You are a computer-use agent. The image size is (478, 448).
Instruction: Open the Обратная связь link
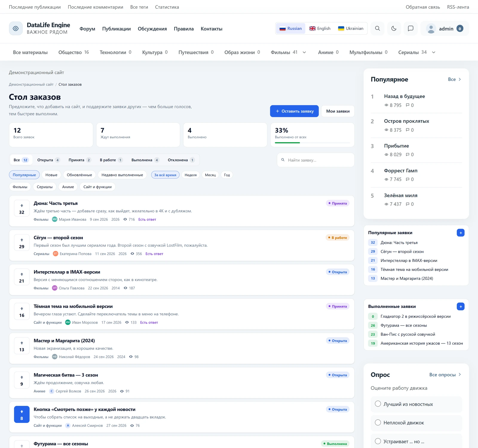(x=423, y=7)
